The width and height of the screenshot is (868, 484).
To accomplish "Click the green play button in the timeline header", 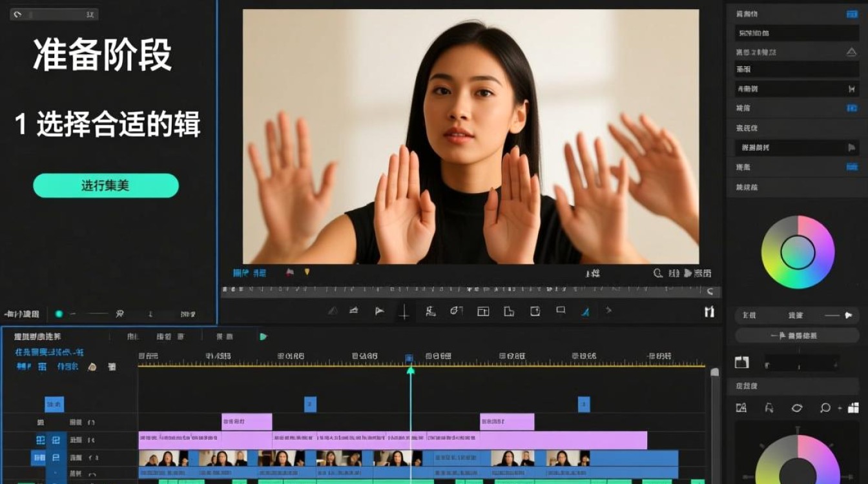I will click(x=263, y=336).
